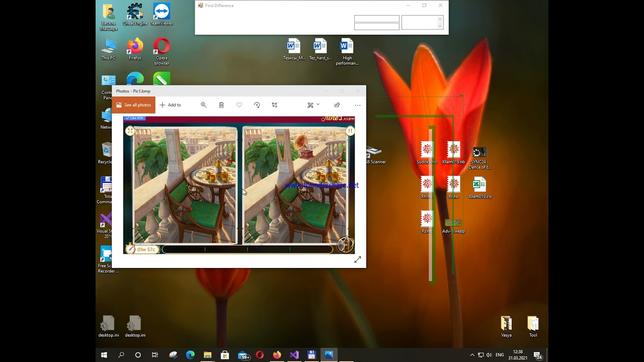Click down arrow of Find Difference scrollbar
The height and width of the screenshot is (362, 644).
(440, 26)
